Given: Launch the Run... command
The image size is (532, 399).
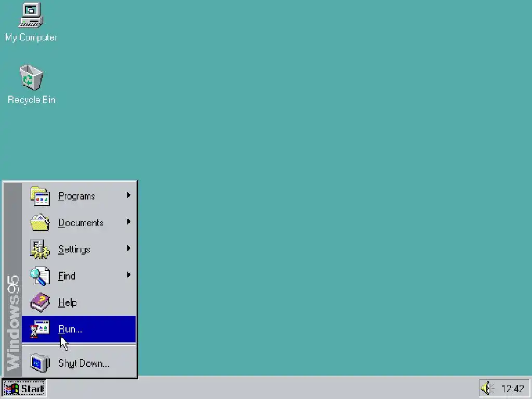Looking at the screenshot, I should click(79, 329).
